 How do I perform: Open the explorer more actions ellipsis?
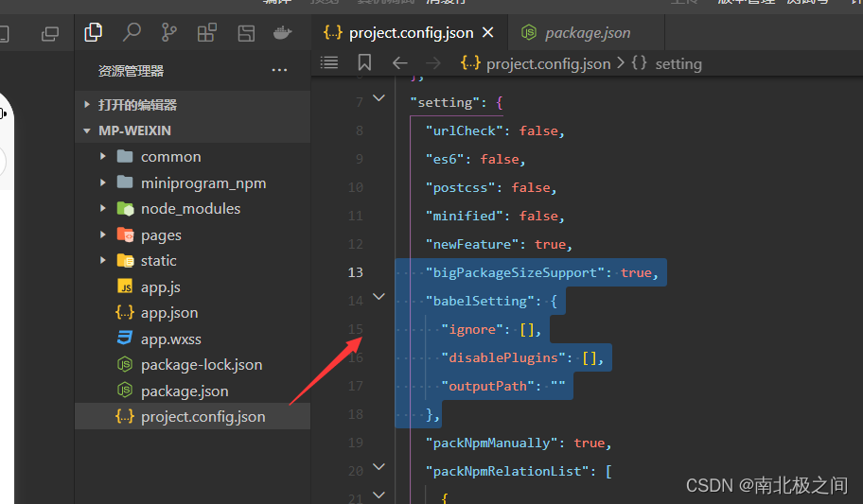pyautogui.click(x=279, y=70)
